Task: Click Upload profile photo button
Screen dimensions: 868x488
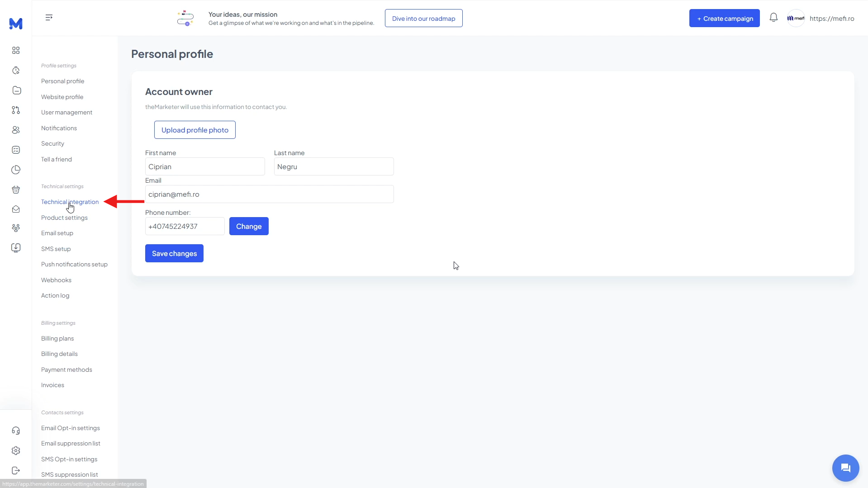Action: coord(195,130)
